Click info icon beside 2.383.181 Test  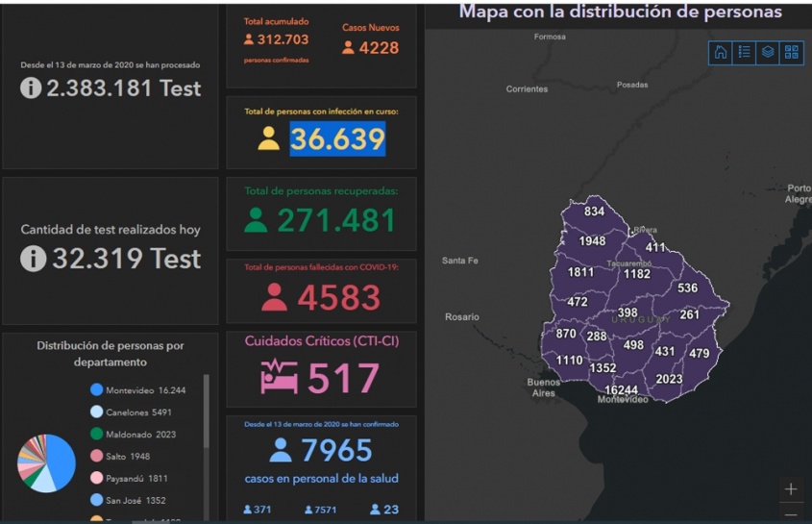31,88
